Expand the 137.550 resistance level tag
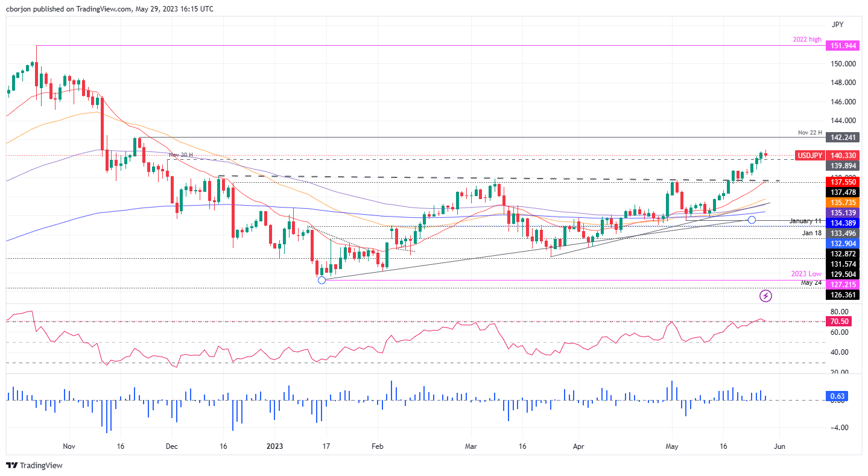 [x=843, y=182]
